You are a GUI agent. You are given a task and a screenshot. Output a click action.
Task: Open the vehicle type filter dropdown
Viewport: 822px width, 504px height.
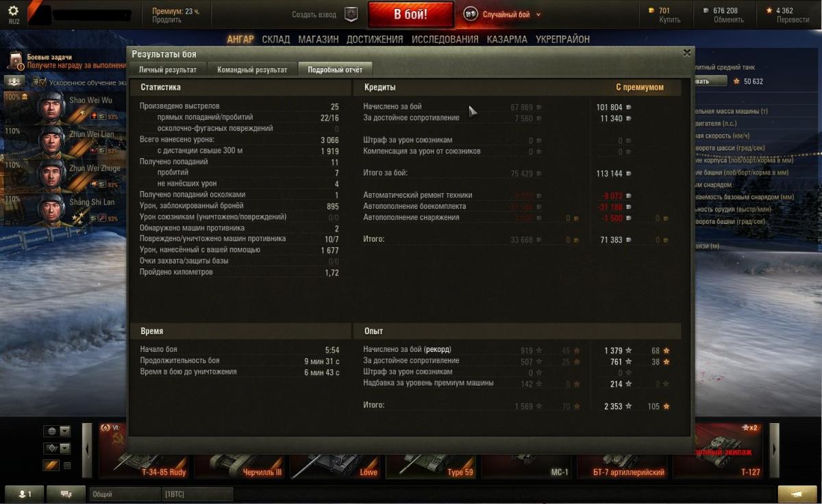58,449
